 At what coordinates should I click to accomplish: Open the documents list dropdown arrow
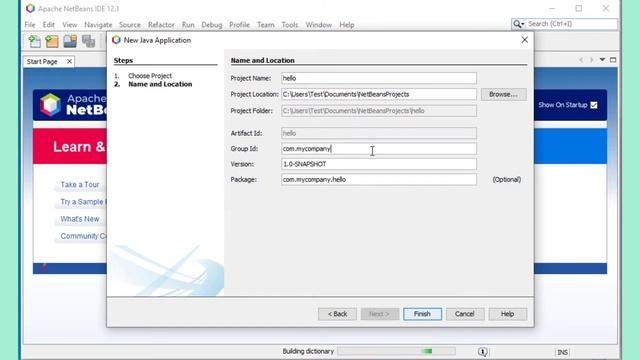click(x=602, y=60)
